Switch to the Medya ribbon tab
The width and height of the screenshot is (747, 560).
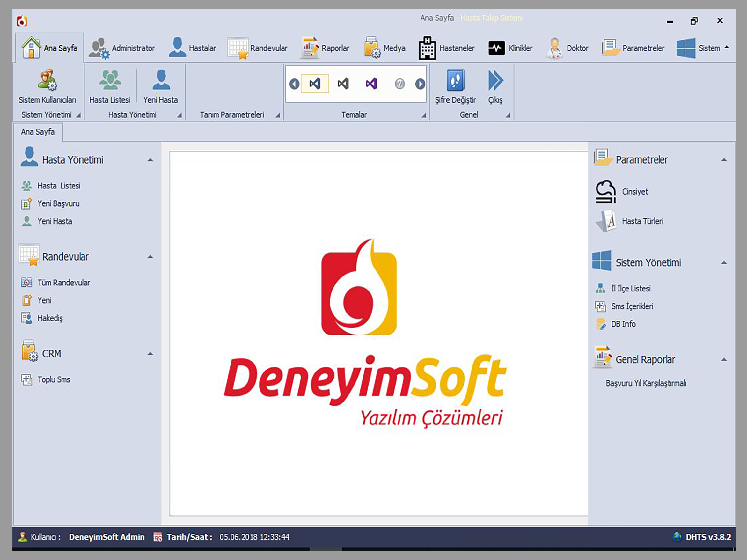click(x=384, y=48)
